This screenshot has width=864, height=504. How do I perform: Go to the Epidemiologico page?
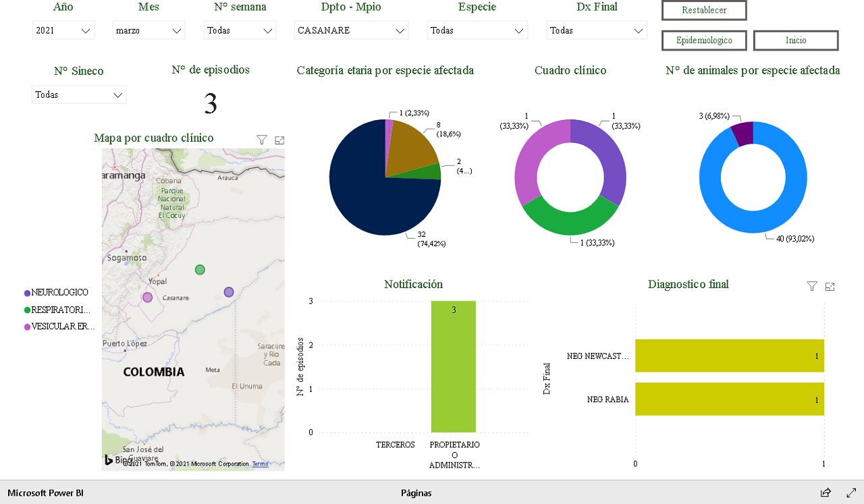(704, 40)
